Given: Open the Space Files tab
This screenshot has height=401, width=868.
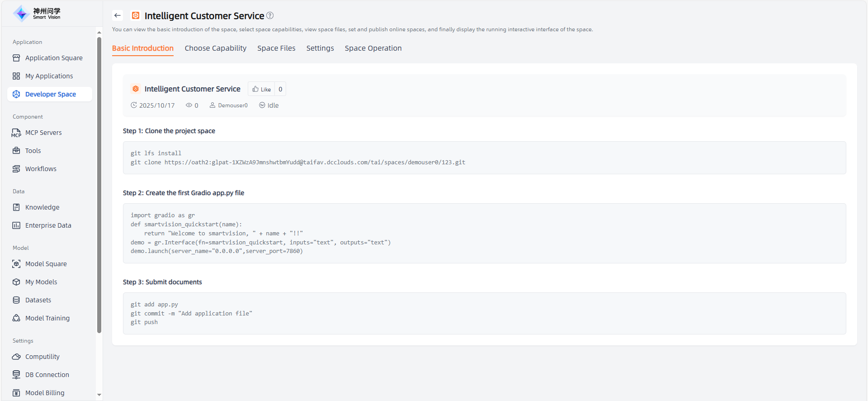Looking at the screenshot, I should point(276,48).
